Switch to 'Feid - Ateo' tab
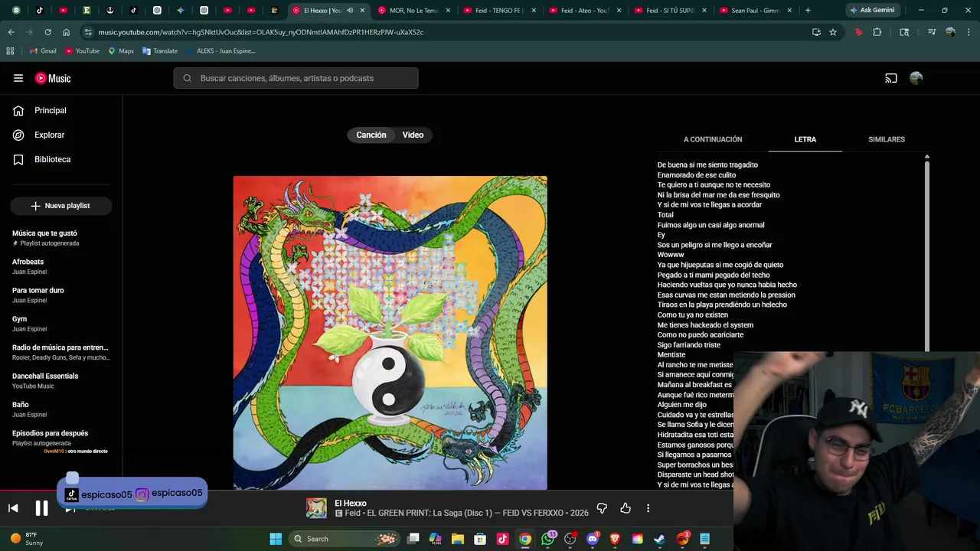This screenshot has height=551, width=980. pyautogui.click(x=586, y=10)
